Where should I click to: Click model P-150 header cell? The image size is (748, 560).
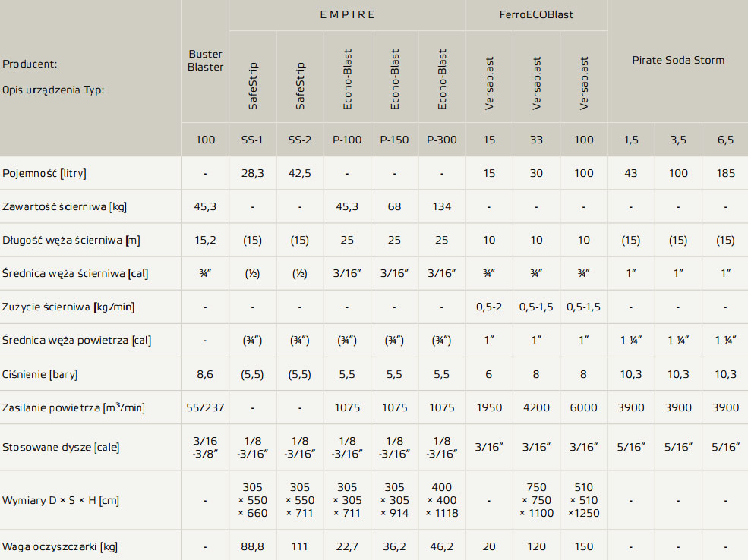[394, 140]
